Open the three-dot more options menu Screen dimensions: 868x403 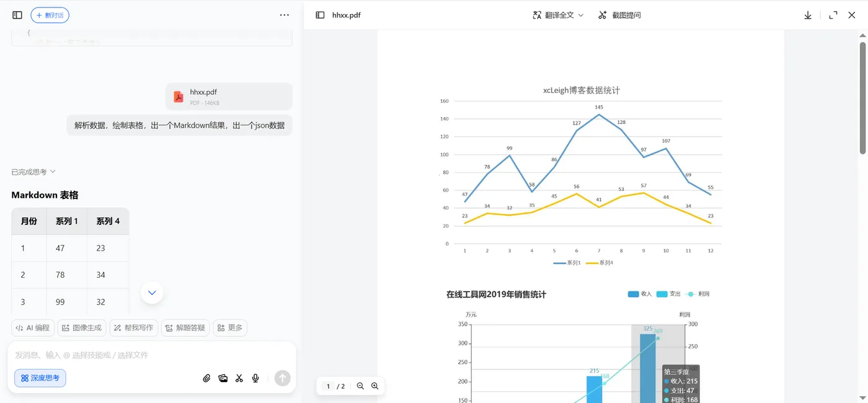pos(285,15)
